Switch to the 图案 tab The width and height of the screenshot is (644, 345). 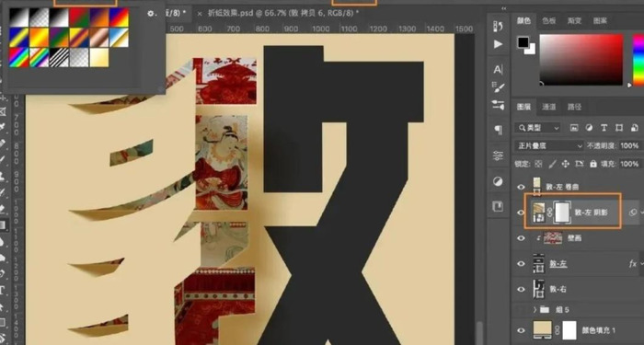pos(600,20)
